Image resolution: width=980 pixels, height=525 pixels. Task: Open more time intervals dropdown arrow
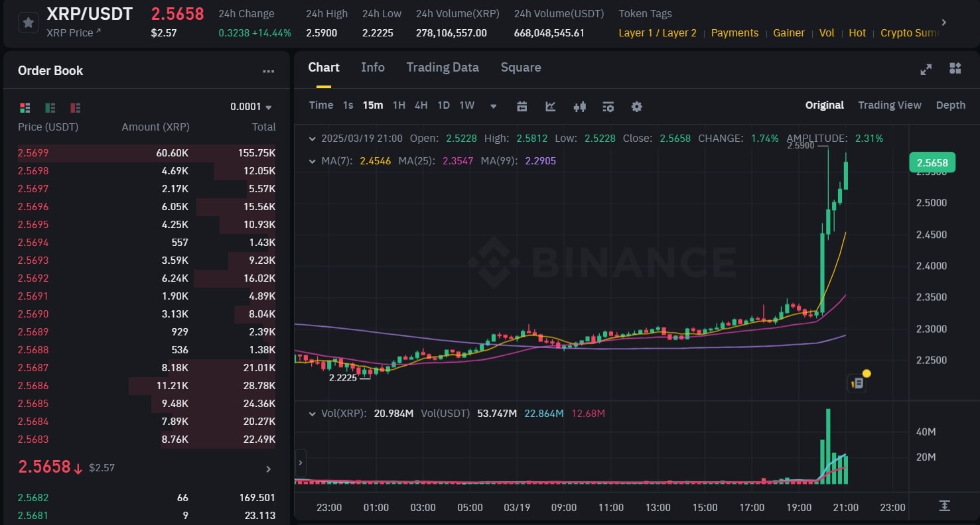[x=493, y=106]
